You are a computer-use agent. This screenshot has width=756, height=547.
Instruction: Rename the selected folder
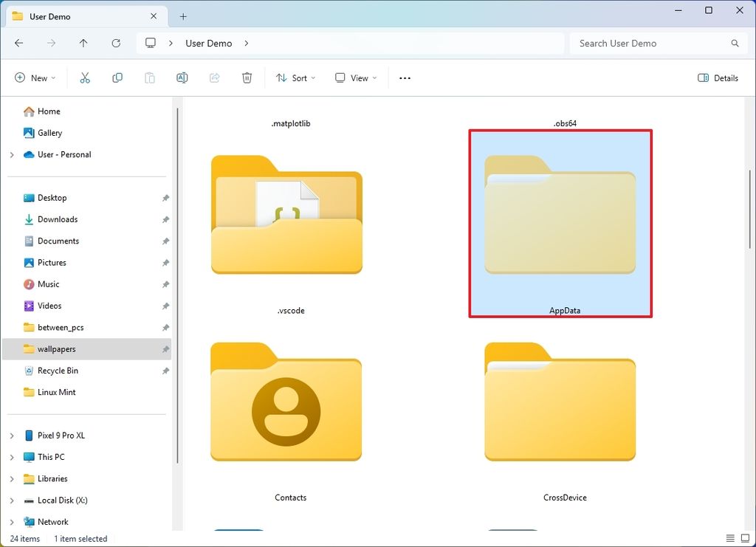click(x=182, y=78)
